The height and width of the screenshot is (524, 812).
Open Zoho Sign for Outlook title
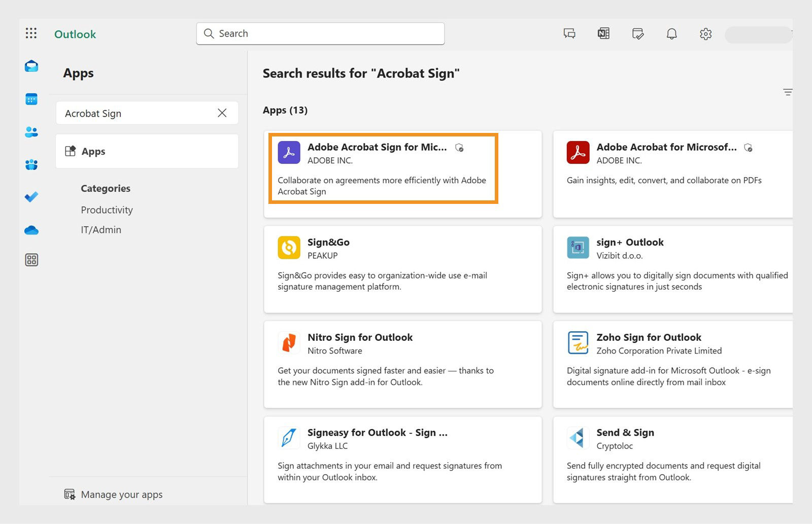(649, 337)
